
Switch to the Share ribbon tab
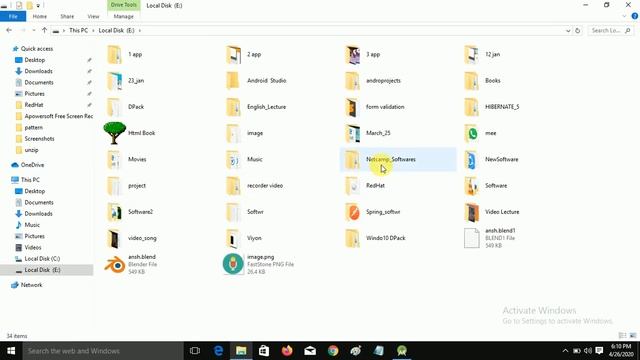[67, 16]
